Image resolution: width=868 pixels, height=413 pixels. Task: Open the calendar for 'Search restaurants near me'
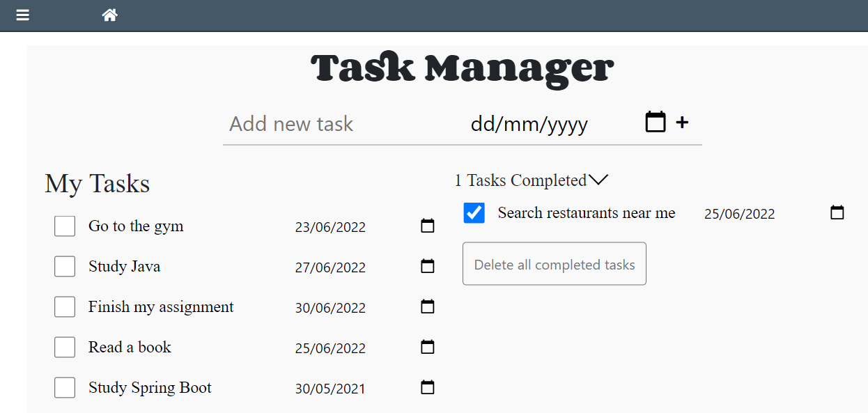point(837,212)
